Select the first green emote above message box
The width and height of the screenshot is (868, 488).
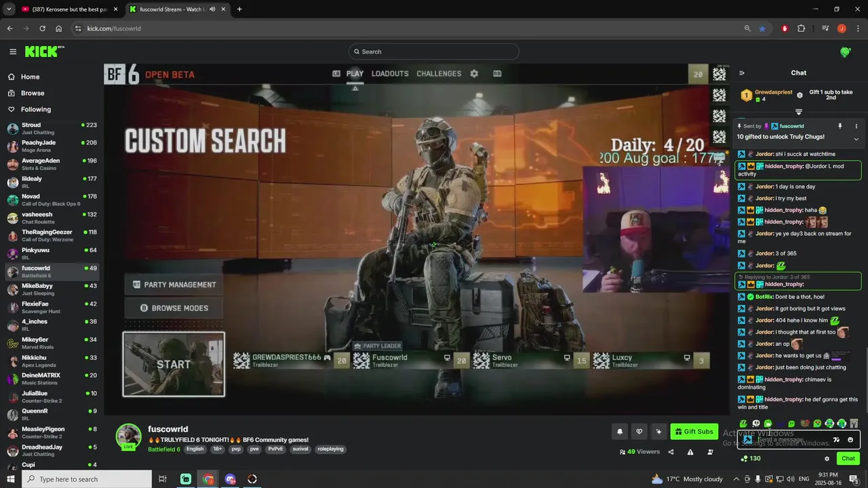[x=743, y=424]
